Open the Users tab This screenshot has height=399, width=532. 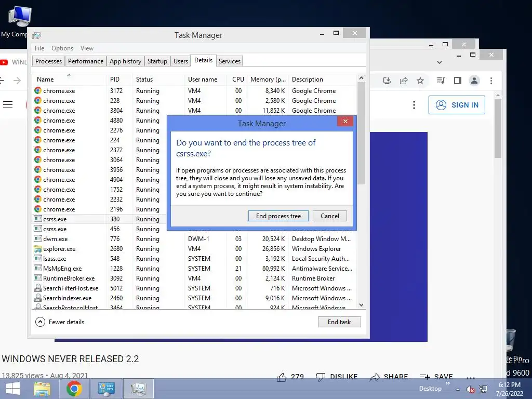coord(180,61)
